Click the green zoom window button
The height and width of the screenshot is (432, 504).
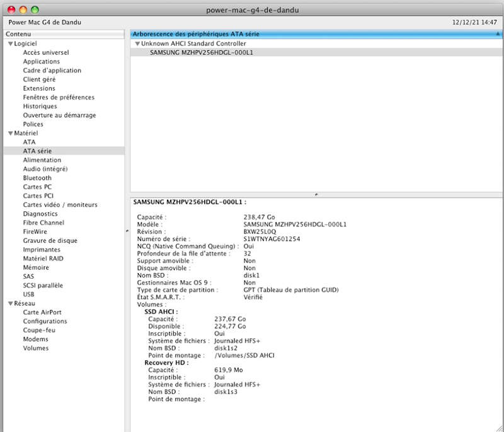[35, 11]
